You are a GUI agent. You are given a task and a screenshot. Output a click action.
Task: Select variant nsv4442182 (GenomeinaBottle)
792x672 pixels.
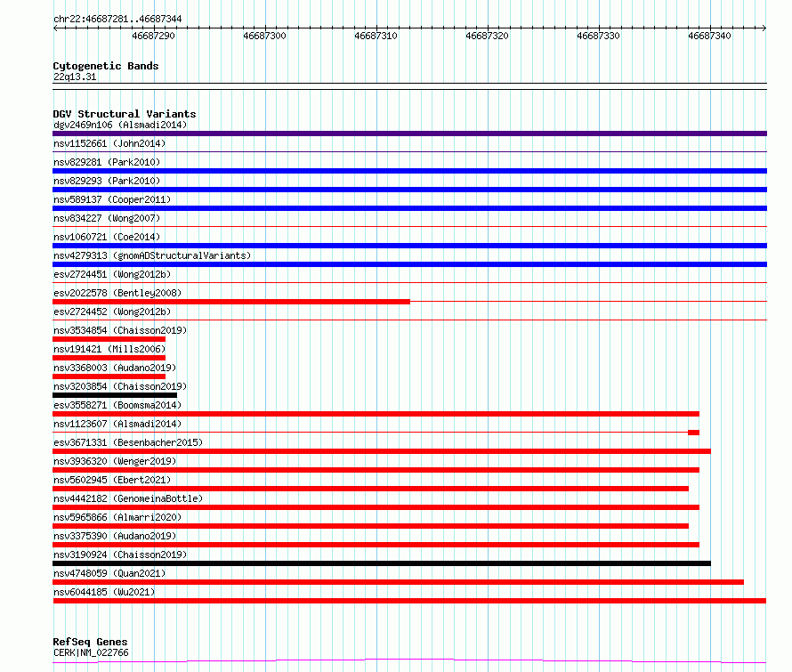(x=128, y=498)
